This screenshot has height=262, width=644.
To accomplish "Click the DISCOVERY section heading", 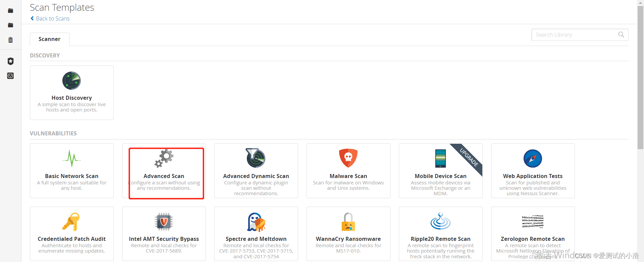I will point(45,55).
